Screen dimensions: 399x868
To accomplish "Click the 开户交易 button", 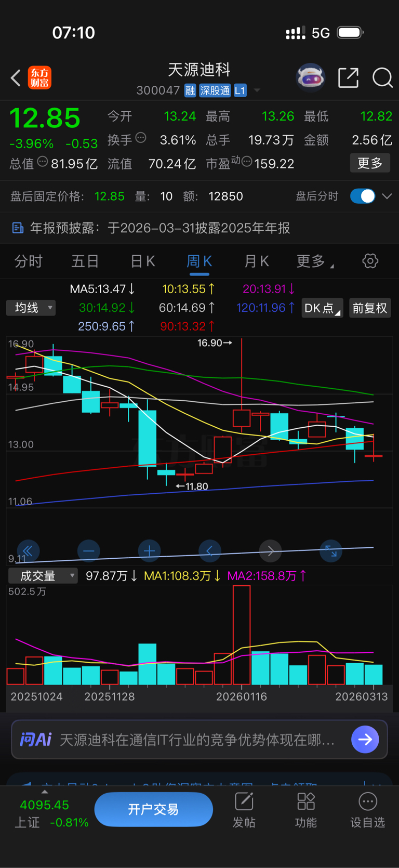I will click(153, 809).
